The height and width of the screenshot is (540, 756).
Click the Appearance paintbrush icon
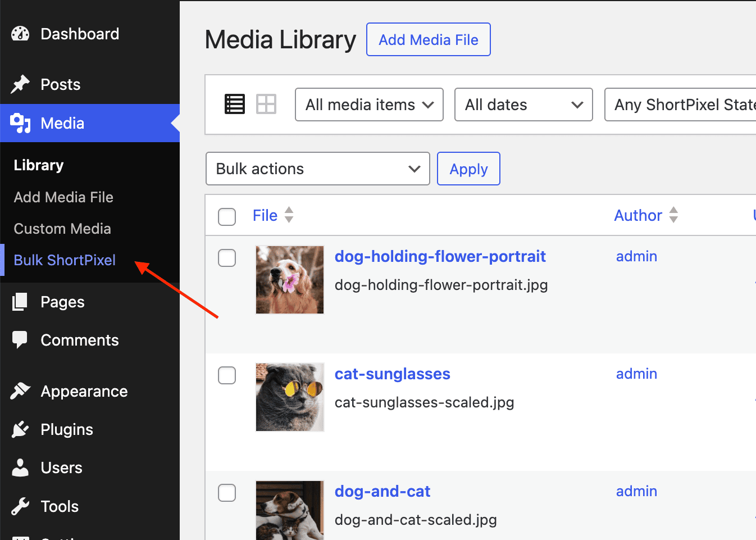pos(20,391)
